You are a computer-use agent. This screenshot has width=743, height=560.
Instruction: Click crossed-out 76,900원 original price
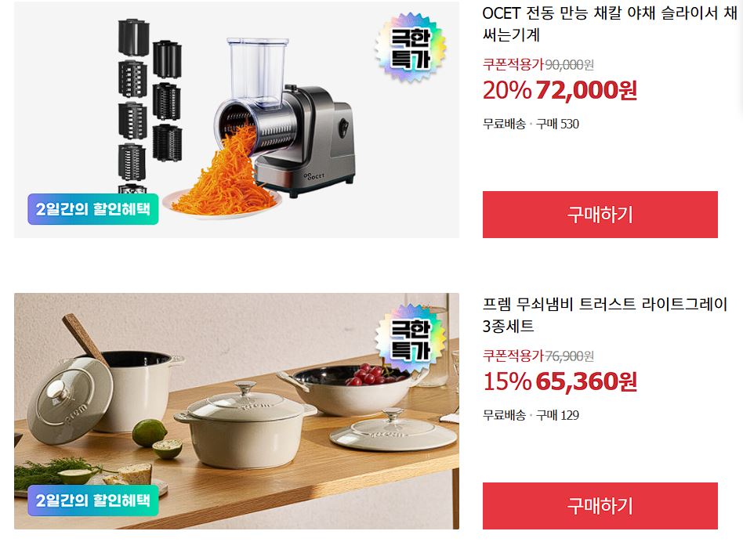[x=570, y=356]
